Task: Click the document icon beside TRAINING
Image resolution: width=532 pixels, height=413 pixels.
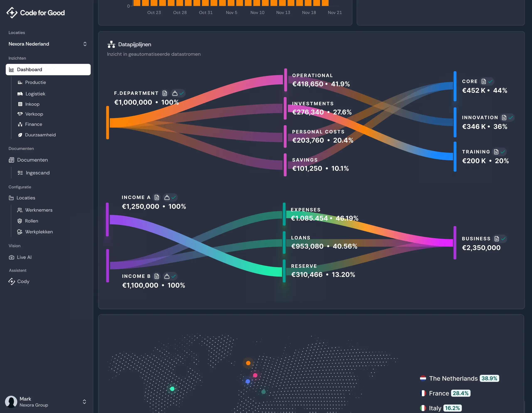Action: [x=496, y=152]
